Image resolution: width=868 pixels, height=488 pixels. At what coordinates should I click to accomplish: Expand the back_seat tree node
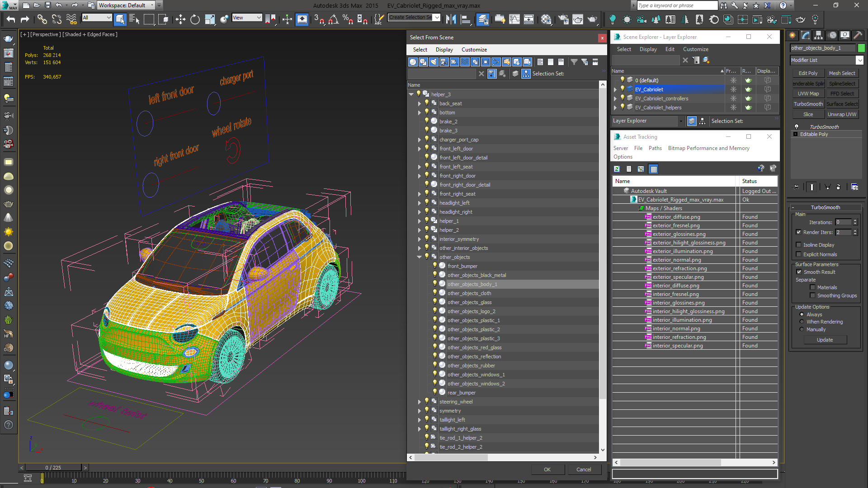(419, 103)
